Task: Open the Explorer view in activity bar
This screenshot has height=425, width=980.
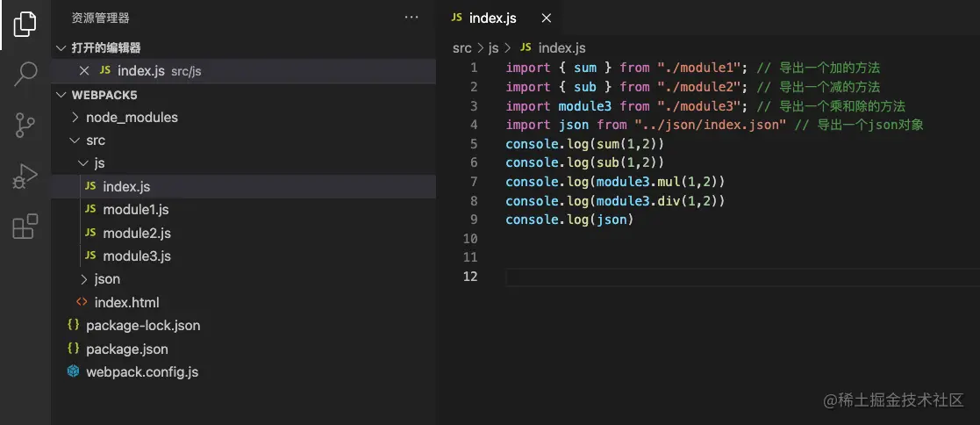Action: pos(25,24)
